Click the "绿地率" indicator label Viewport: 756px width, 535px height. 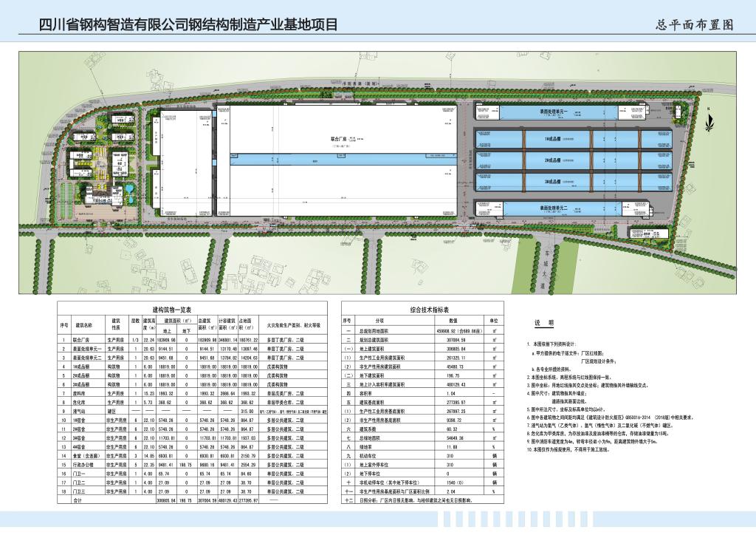(366, 447)
